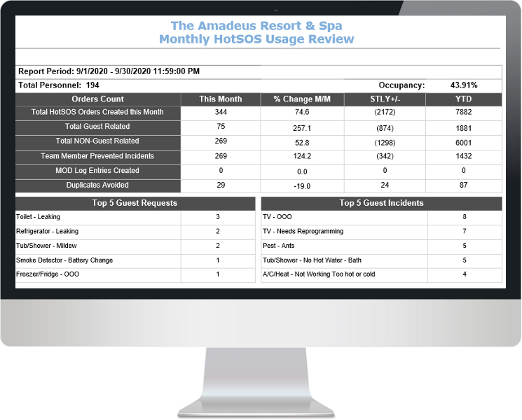Image resolution: width=522 pixels, height=420 pixels.
Task: Click the STLY value (874)
Action: (x=385, y=128)
